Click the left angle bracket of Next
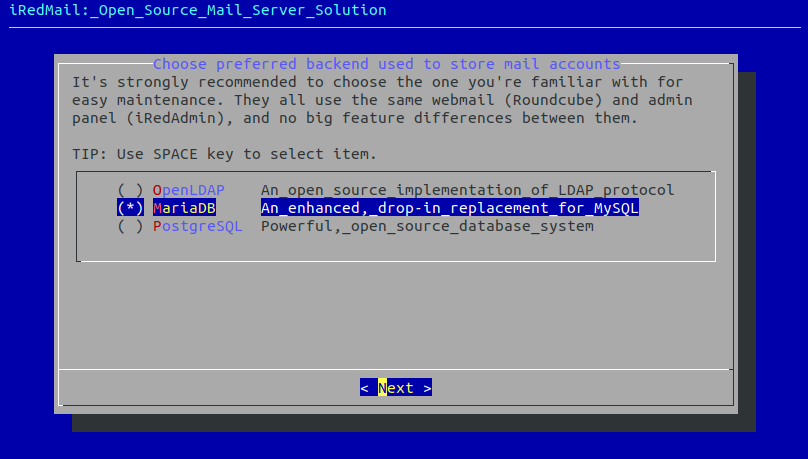Viewport: 808px width, 459px height. [365, 388]
